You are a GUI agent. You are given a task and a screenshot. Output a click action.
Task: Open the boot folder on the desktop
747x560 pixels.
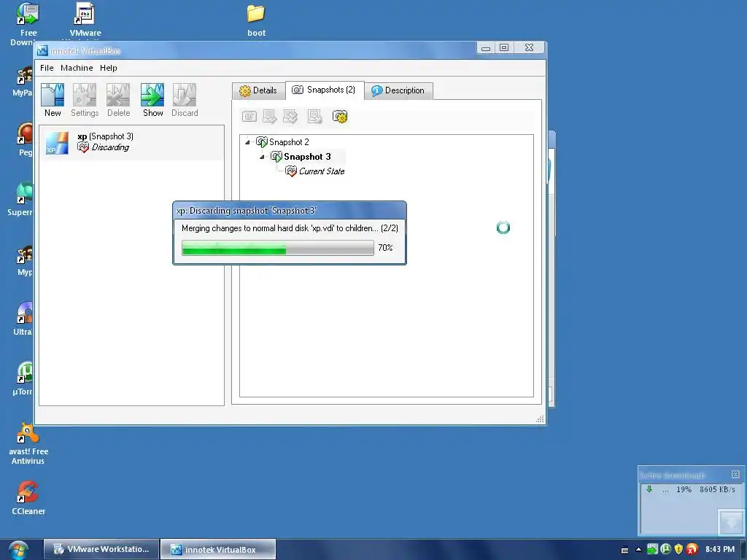coord(256,20)
